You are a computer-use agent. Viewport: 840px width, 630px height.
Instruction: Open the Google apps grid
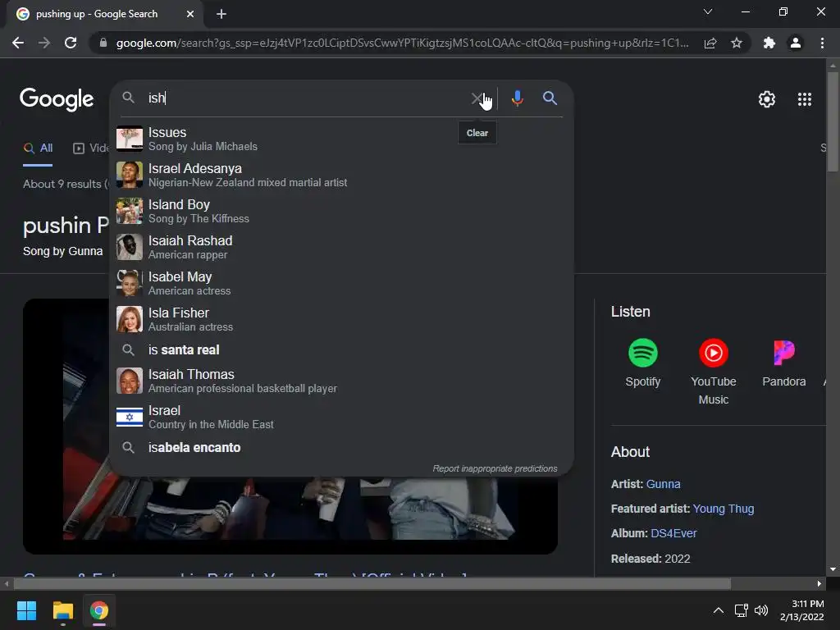[x=804, y=99]
